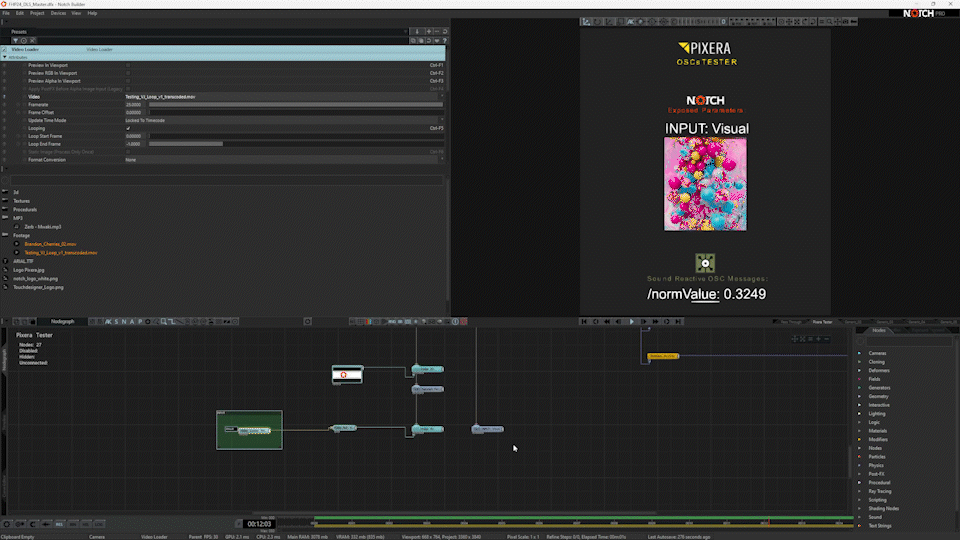
Task: Click the Frame Offset value field
Action: 136,113
